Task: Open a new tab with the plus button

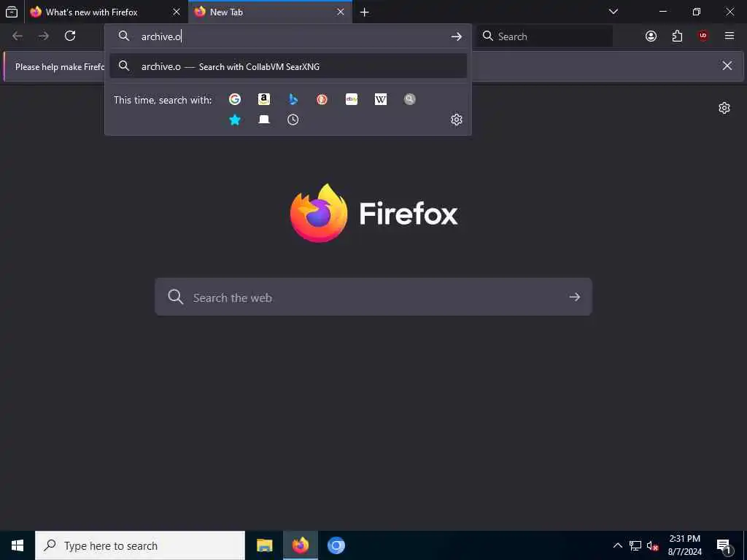Action: [365, 12]
